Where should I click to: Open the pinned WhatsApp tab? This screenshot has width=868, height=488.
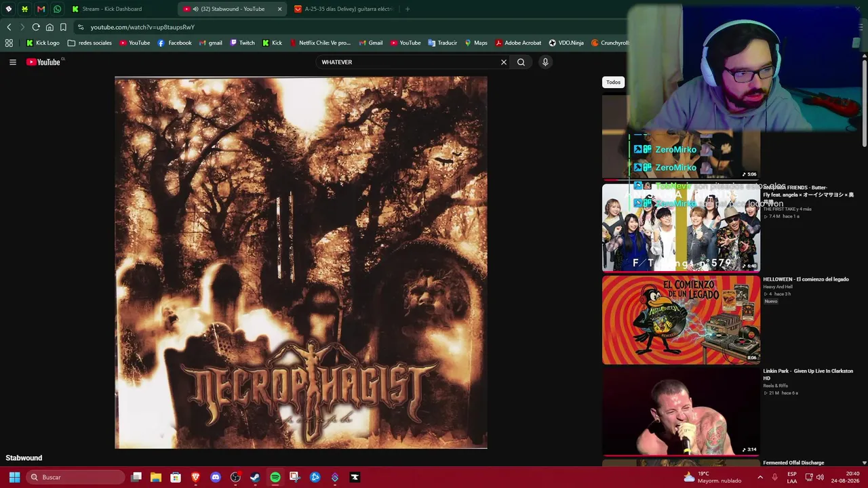[57, 9]
